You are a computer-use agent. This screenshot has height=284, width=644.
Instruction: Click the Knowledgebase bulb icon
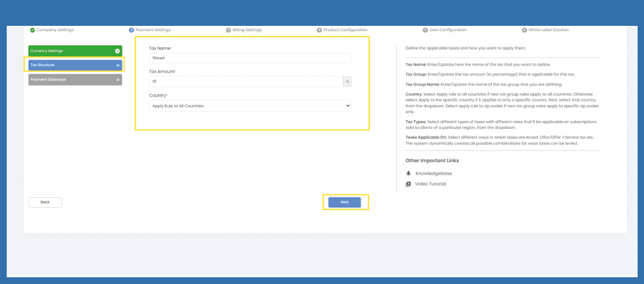(x=408, y=174)
